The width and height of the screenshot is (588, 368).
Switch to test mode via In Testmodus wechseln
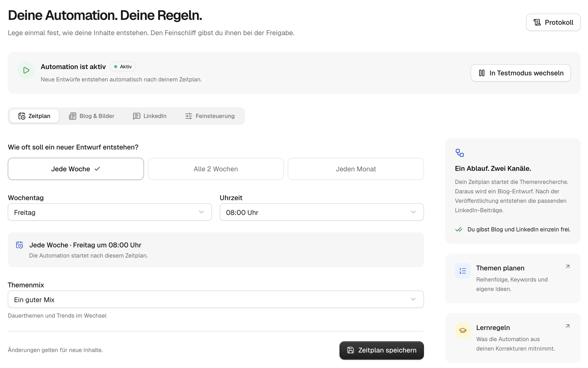coord(521,73)
